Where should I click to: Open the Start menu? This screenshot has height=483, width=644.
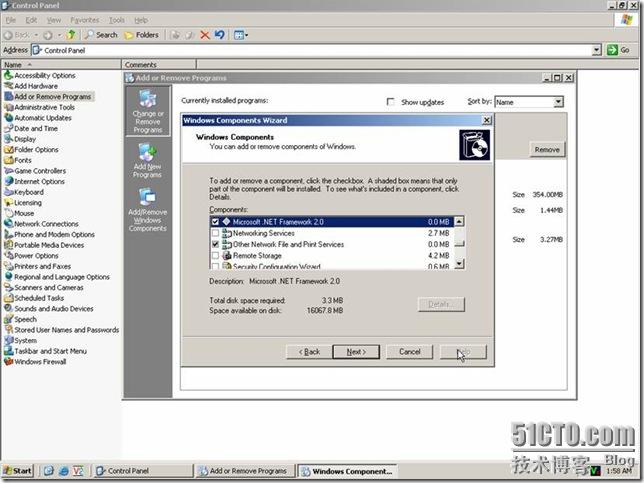click(18, 471)
